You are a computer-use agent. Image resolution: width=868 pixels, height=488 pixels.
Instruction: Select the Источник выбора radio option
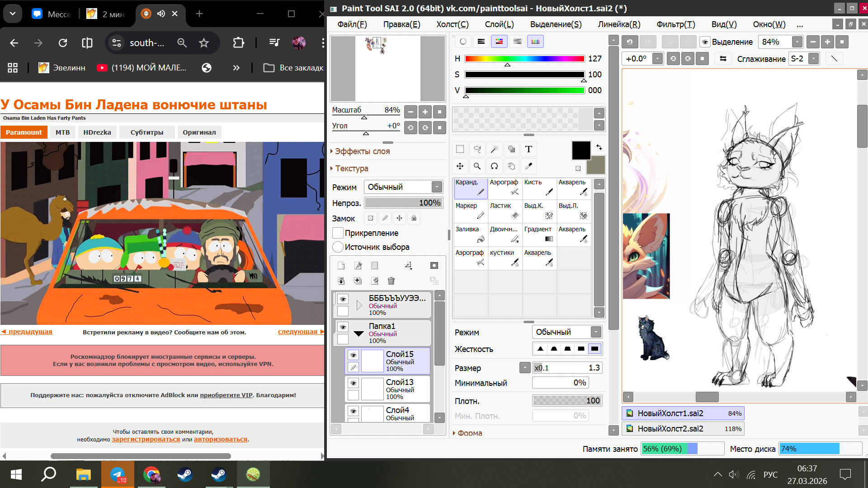point(338,247)
